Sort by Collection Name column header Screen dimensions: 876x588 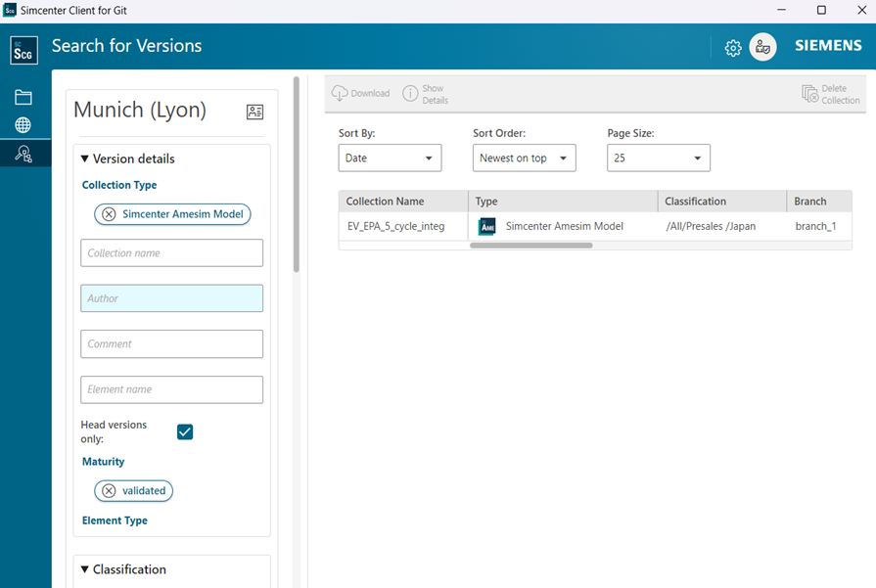coord(403,201)
